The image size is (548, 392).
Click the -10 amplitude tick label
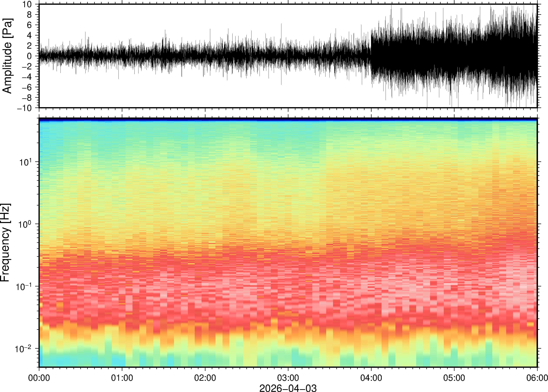pos(24,108)
